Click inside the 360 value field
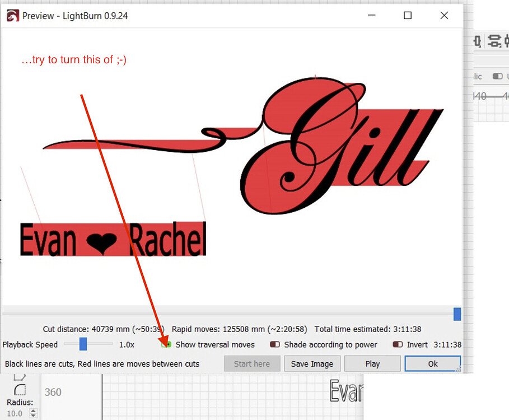This screenshot has width=509, height=420. 62,392
